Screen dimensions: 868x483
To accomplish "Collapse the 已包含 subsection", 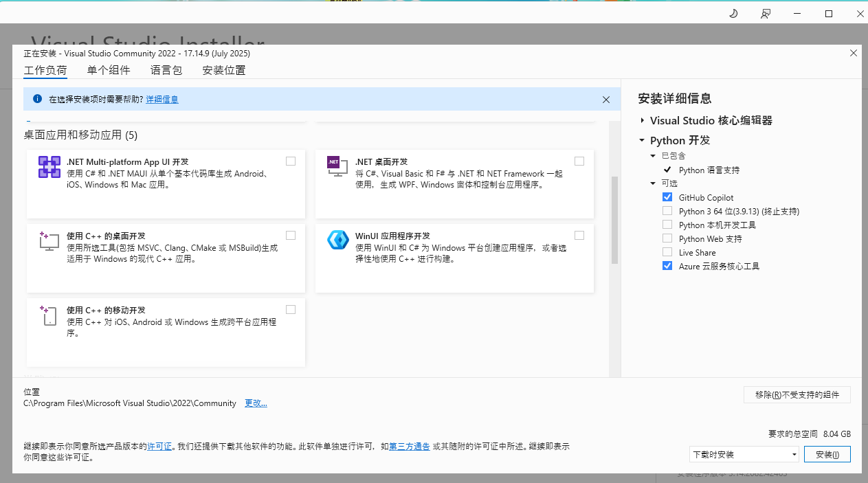I will (x=654, y=156).
